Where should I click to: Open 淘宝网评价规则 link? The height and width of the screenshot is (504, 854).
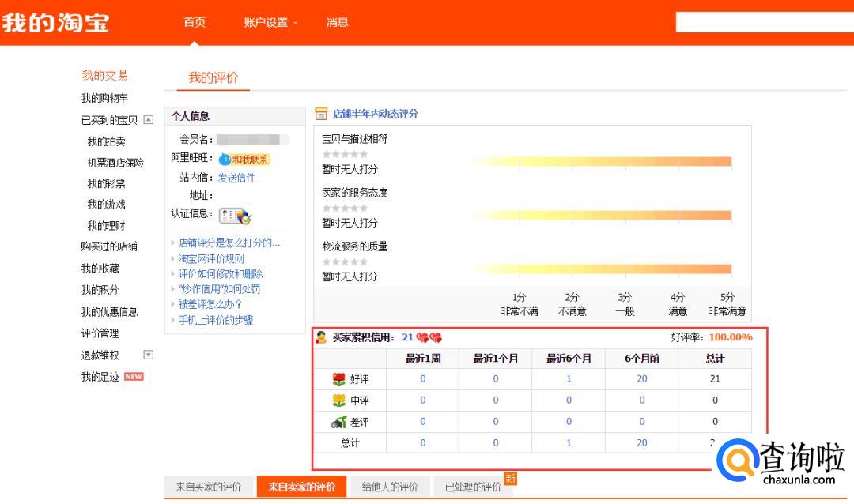tap(211, 258)
